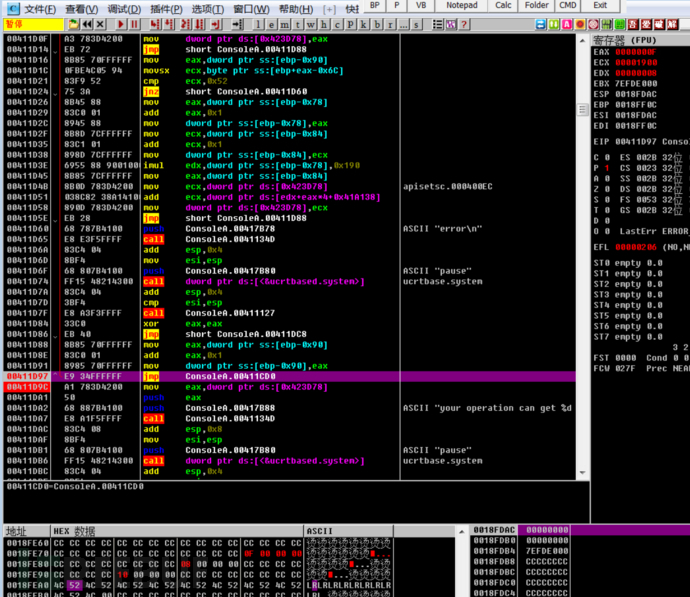The image size is (690, 597).
Task: Open the 'e' executable modules window
Action: tap(273, 23)
